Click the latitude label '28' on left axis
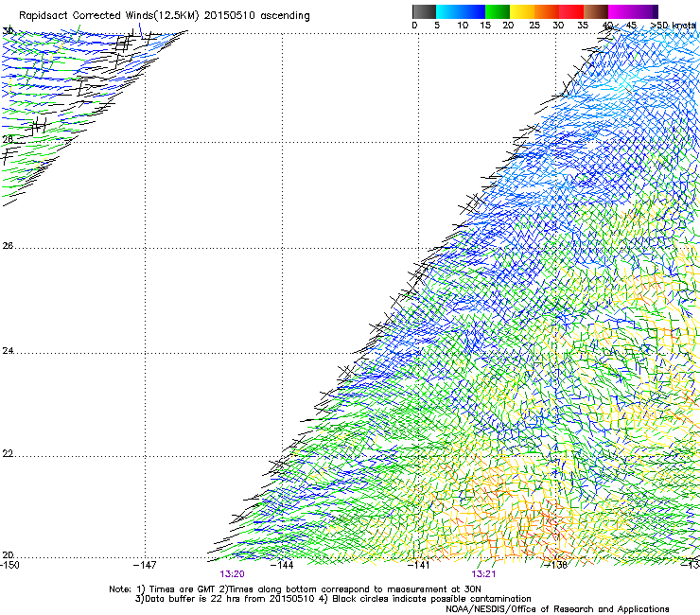The image size is (700, 615). pyautogui.click(x=8, y=139)
